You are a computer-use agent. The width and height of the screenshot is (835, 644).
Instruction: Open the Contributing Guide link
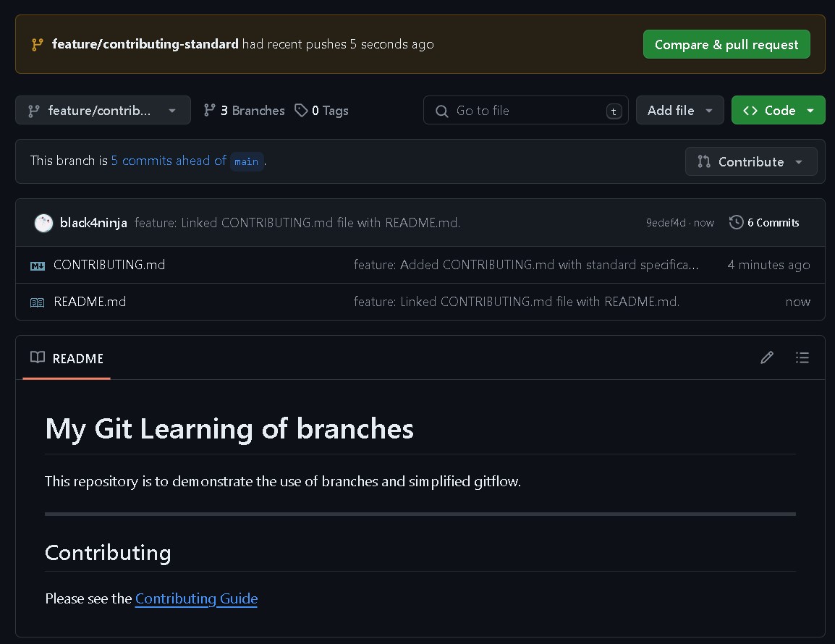pos(196,598)
